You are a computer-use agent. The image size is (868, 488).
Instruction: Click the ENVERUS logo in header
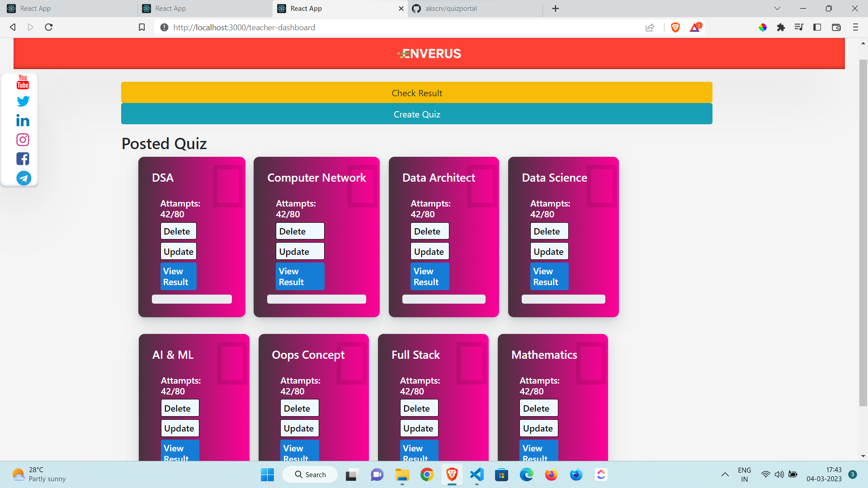(429, 54)
